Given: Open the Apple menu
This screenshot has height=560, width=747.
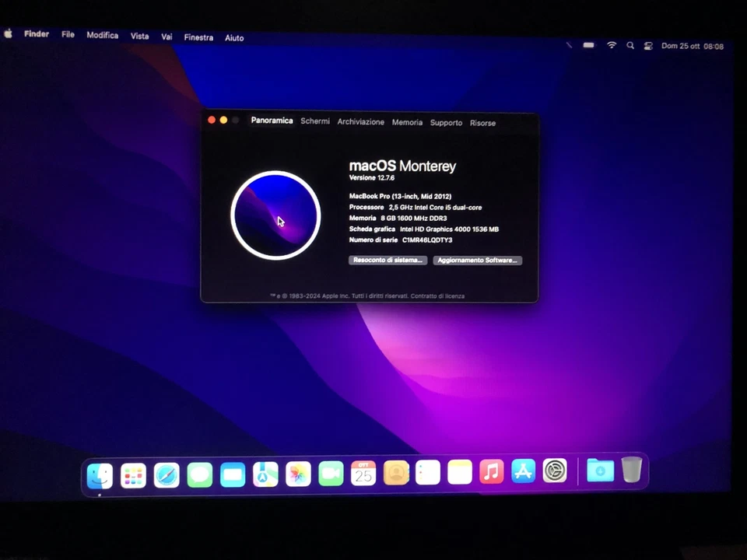Looking at the screenshot, I should [8, 33].
